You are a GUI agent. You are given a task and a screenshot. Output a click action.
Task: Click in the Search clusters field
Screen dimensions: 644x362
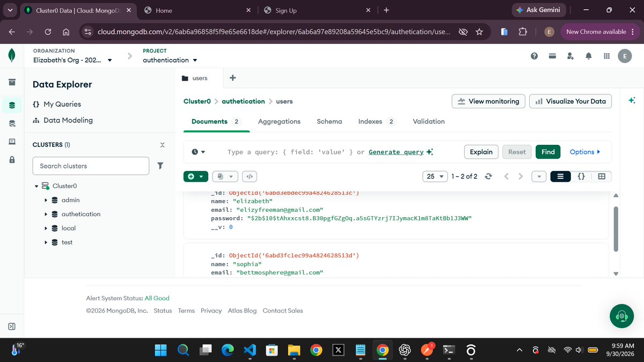click(91, 166)
